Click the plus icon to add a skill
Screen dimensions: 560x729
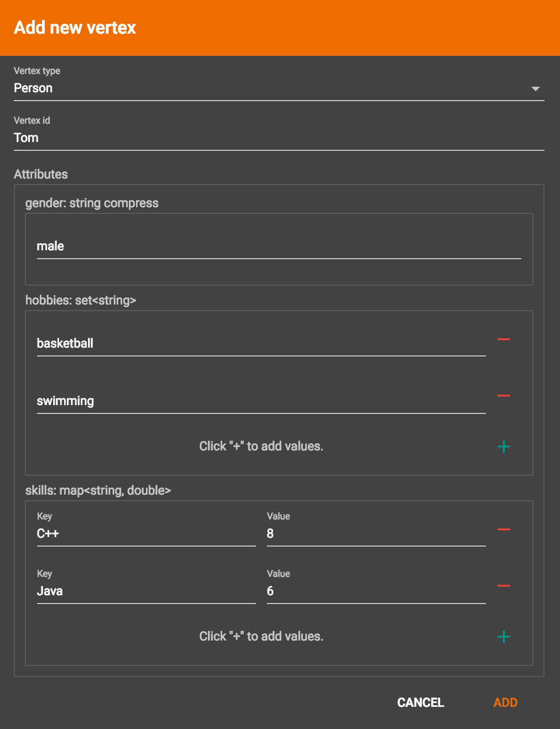tap(503, 636)
